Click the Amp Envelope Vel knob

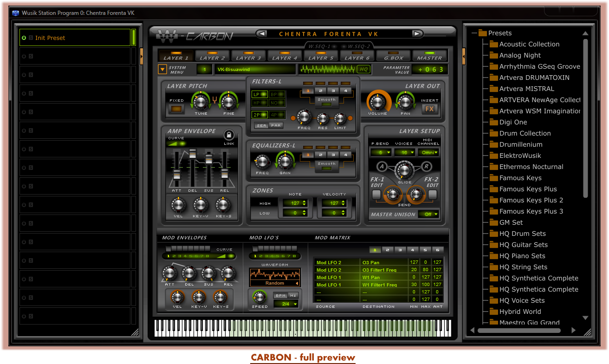[178, 205]
